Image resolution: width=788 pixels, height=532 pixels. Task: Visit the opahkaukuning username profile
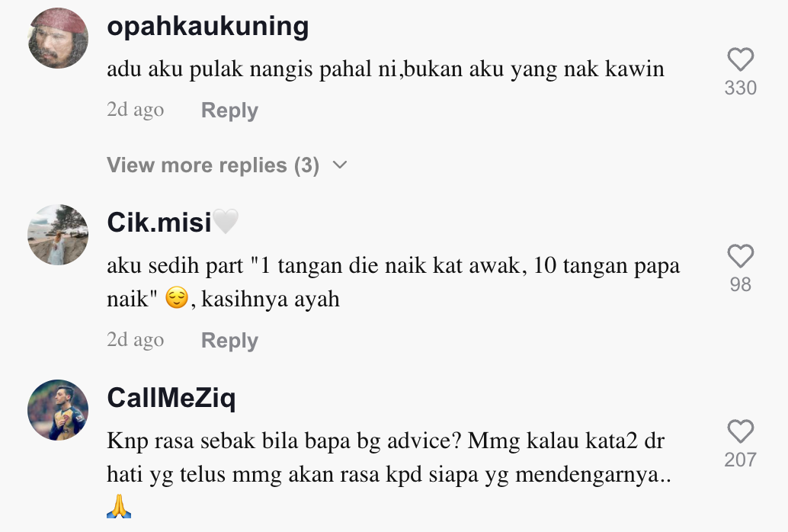click(208, 26)
